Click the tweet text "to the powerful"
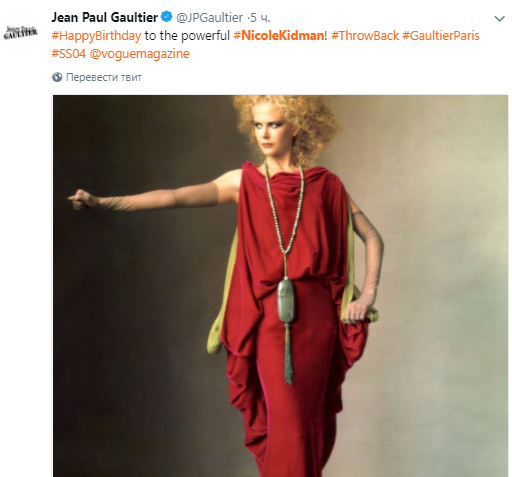The height and width of the screenshot is (477, 512). click(187, 36)
